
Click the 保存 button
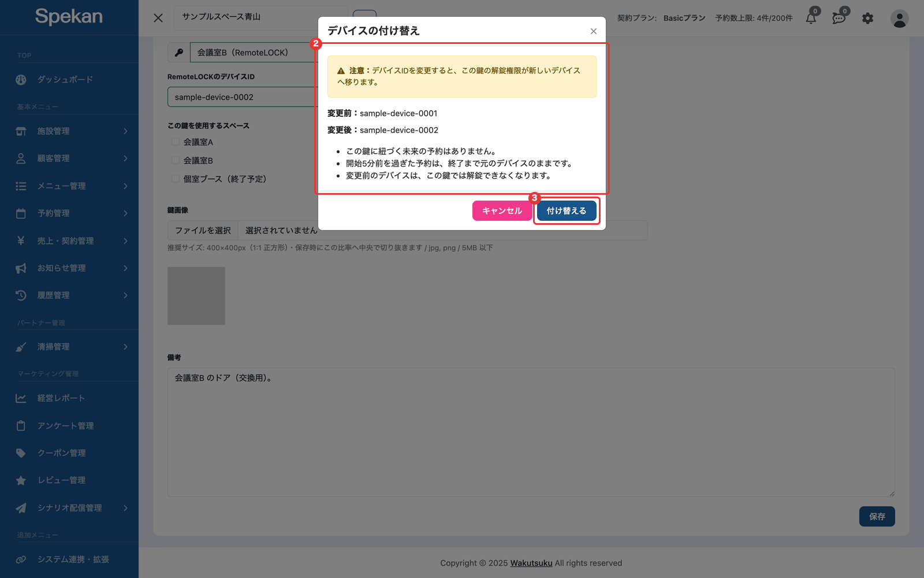[877, 517]
